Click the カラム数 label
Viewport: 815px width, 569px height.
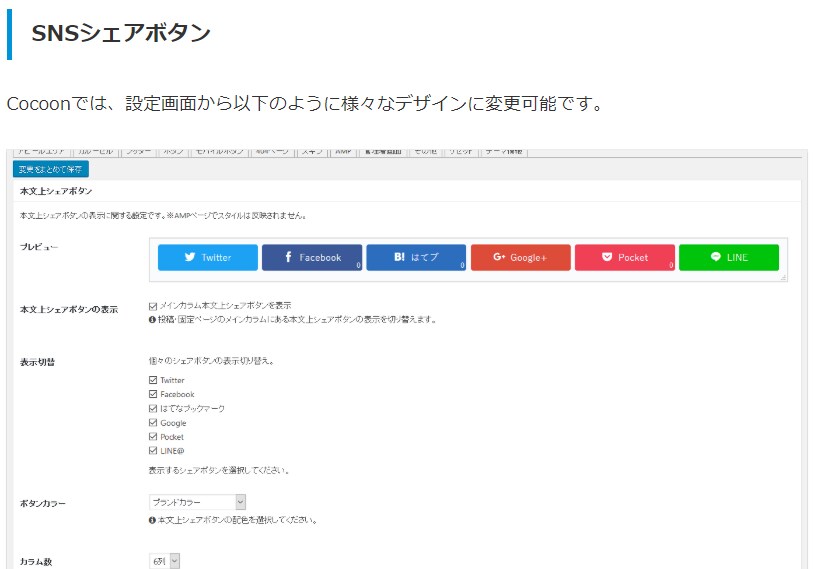(x=36, y=562)
